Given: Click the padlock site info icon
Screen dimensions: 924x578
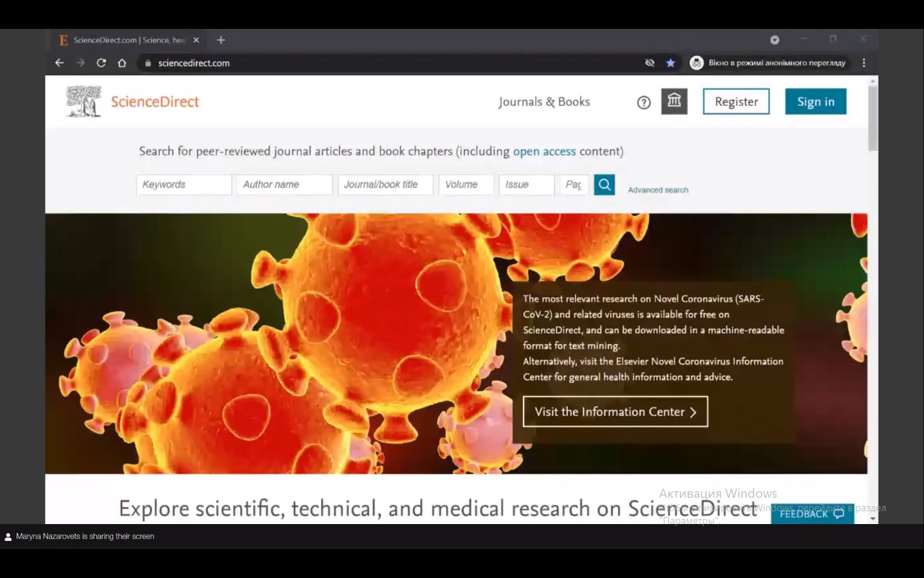Looking at the screenshot, I should click(148, 63).
